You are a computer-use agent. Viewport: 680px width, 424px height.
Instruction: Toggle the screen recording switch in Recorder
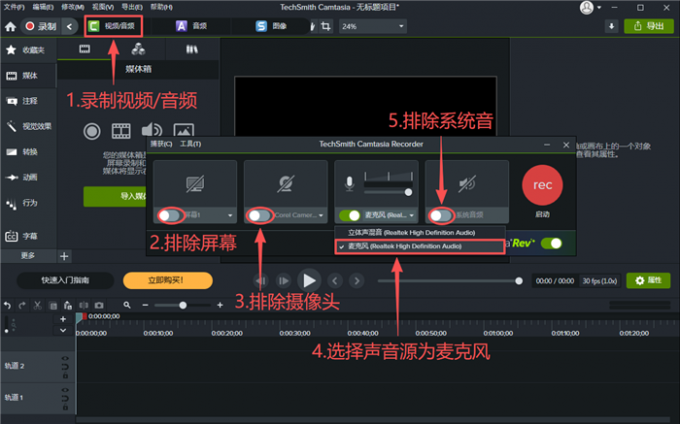[x=169, y=215]
